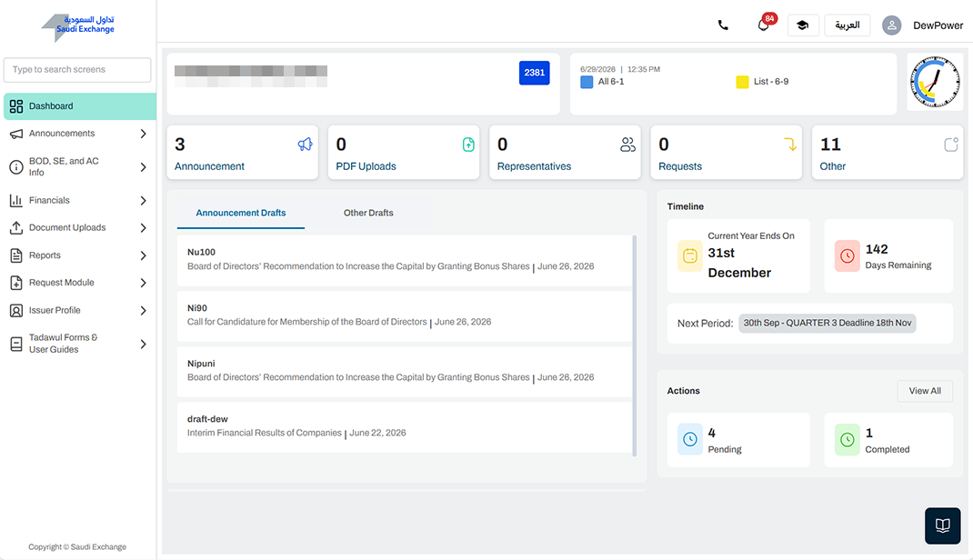Open the floating book guide button
Screen dimensions: 973x560
pos(943,525)
